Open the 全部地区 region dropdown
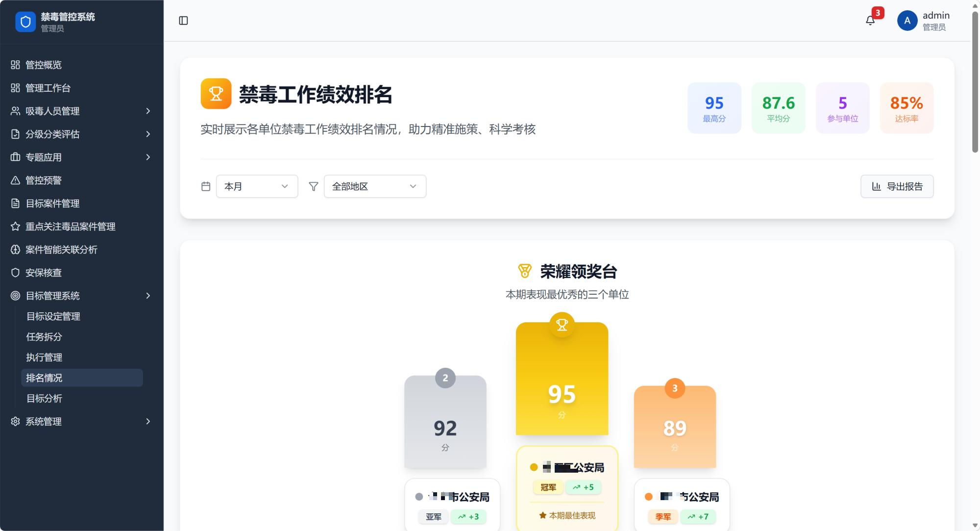Screen dimensions: 980x531 (x=375, y=186)
